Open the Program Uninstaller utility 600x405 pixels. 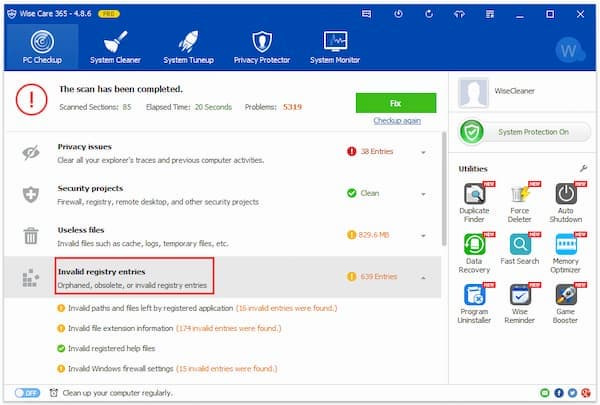point(474,304)
